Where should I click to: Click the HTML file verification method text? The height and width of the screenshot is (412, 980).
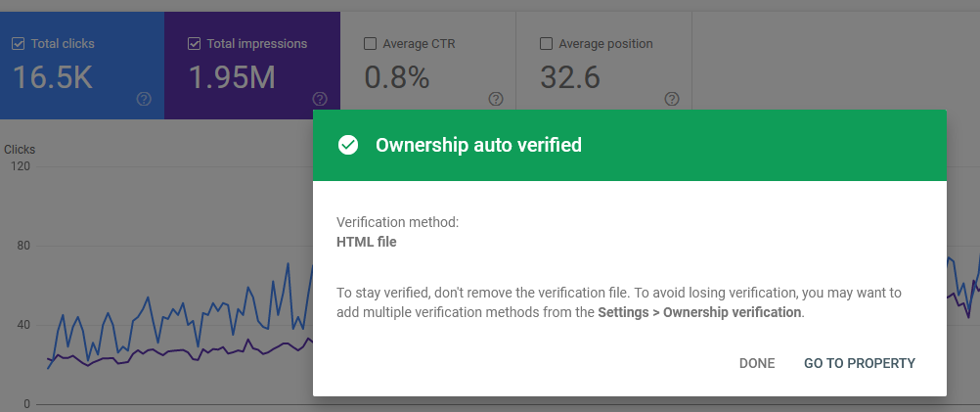(x=366, y=242)
